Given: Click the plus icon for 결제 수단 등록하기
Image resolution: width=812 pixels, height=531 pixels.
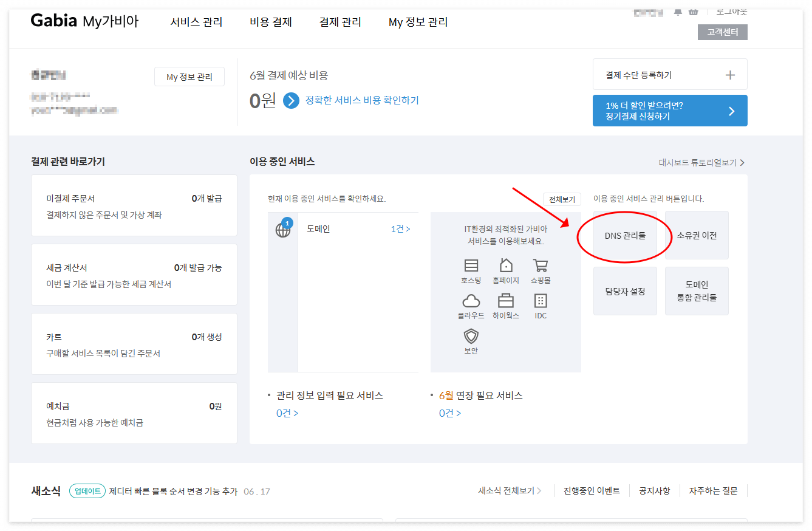Looking at the screenshot, I should coord(730,75).
